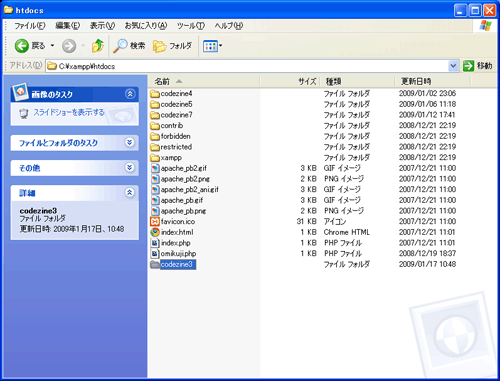Expand the address bar dropdown arrow
Viewport: 500px width, 381px height.
tap(453, 66)
